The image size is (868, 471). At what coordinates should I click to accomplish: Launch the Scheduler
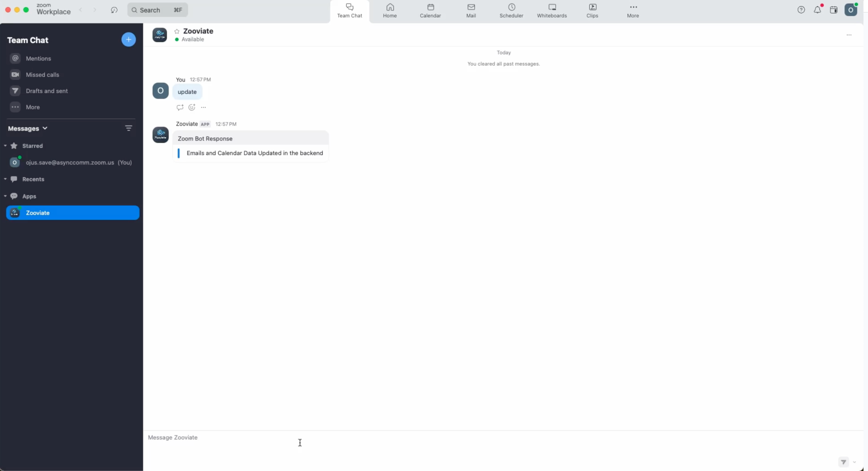click(511, 10)
